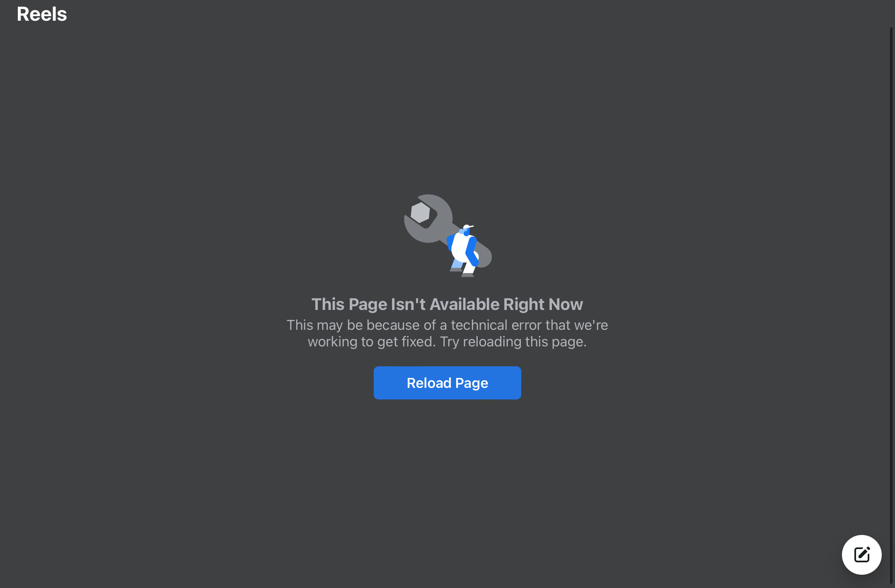
Task: Click the "technical error that we're" text line
Action: tap(530, 325)
